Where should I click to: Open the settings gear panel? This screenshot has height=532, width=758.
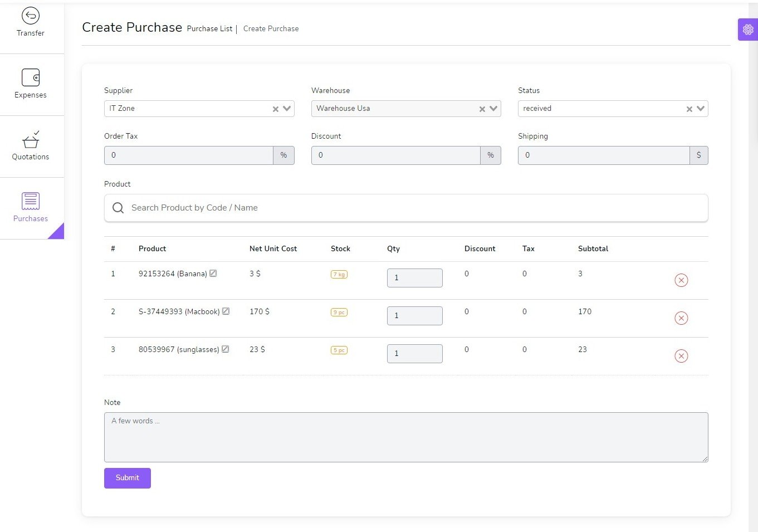(x=747, y=30)
